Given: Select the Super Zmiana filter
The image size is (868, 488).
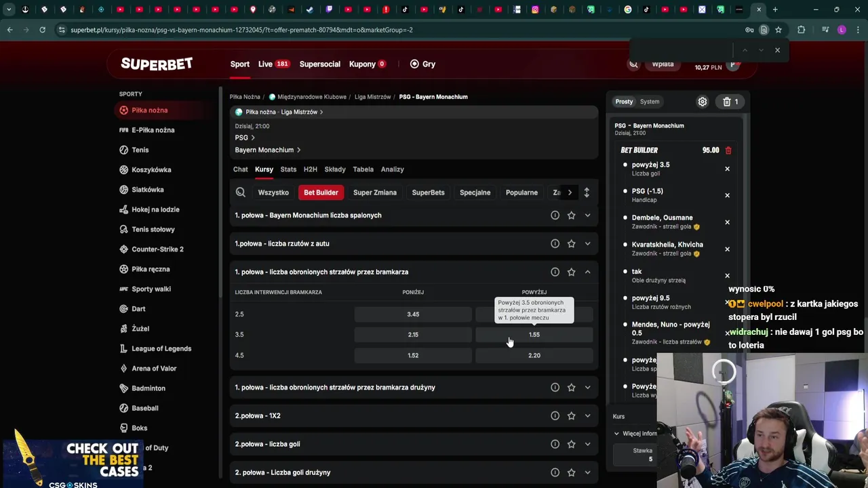Looking at the screenshot, I should point(375,192).
